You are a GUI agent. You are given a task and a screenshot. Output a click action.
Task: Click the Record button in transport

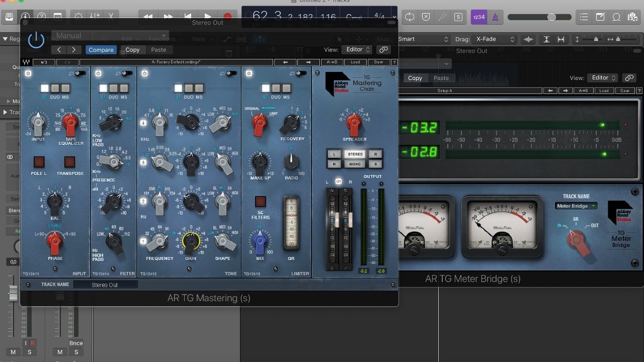tap(227, 17)
